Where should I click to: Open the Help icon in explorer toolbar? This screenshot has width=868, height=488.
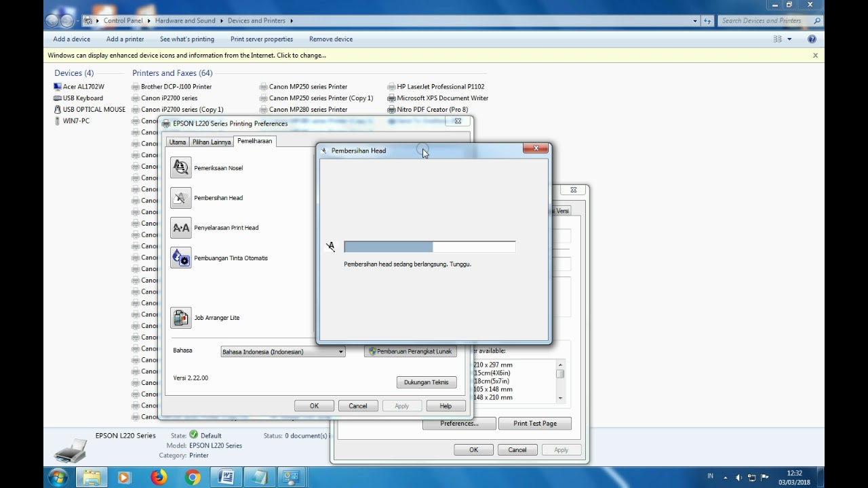[812, 39]
